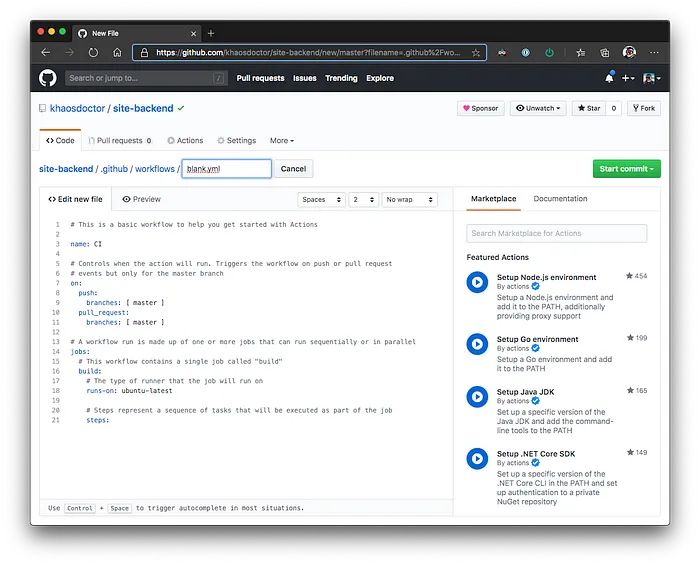Viewport: 700px width, 565px height.
Task: Click the Search Marketplace for Actions field
Action: click(x=556, y=233)
